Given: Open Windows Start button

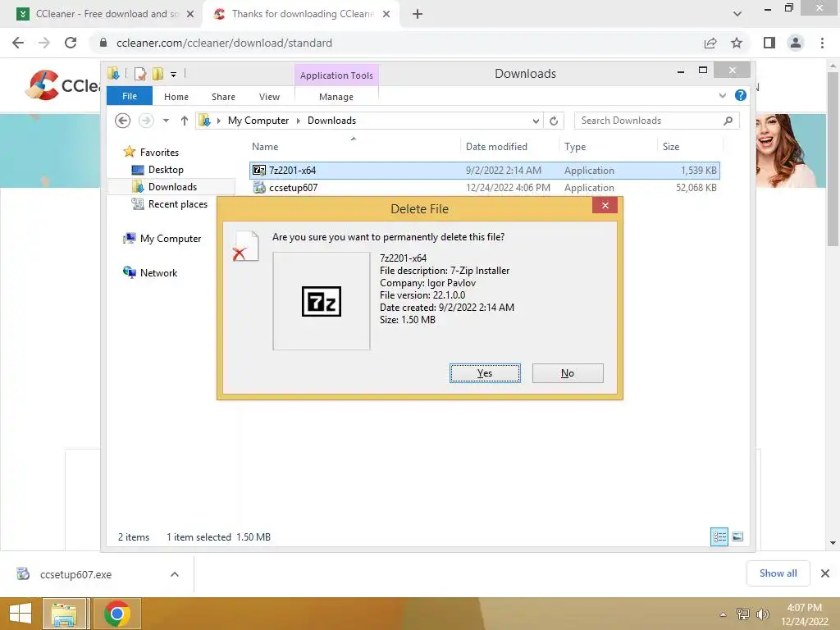Looking at the screenshot, I should (21, 614).
